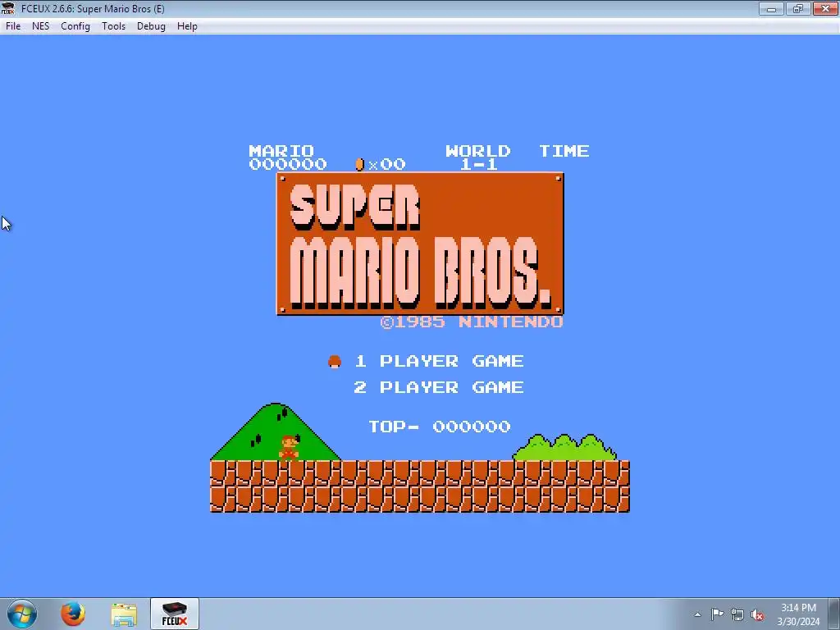Open Windows Explorer from the taskbar
The height and width of the screenshot is (630, 840).
(124, 614)
